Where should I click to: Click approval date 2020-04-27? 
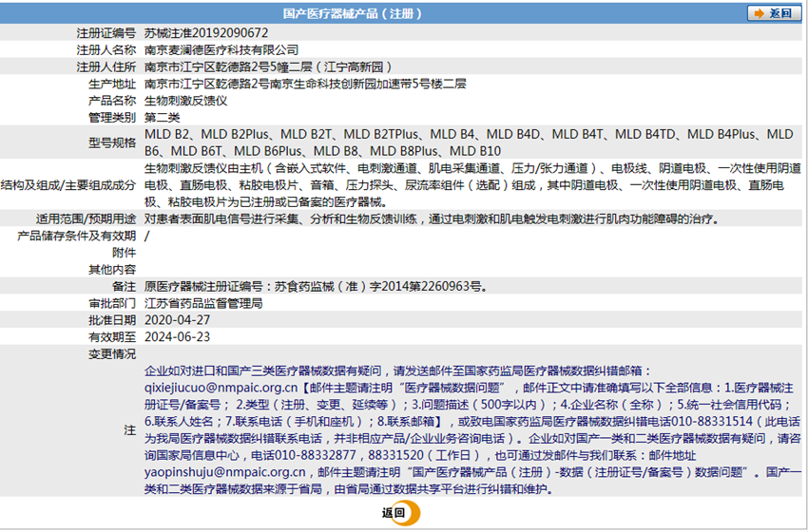(177, 320)
